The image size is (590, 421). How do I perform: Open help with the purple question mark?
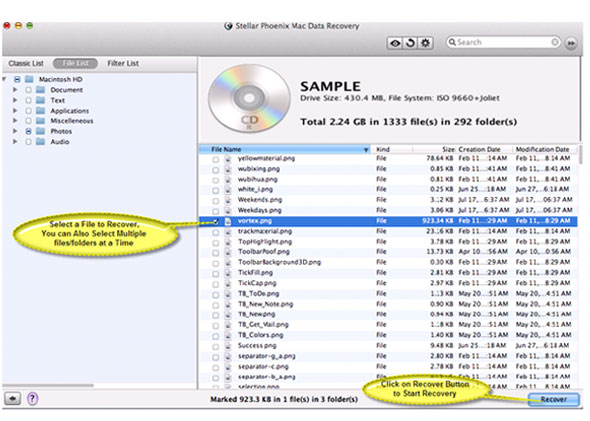pos(33,398)
